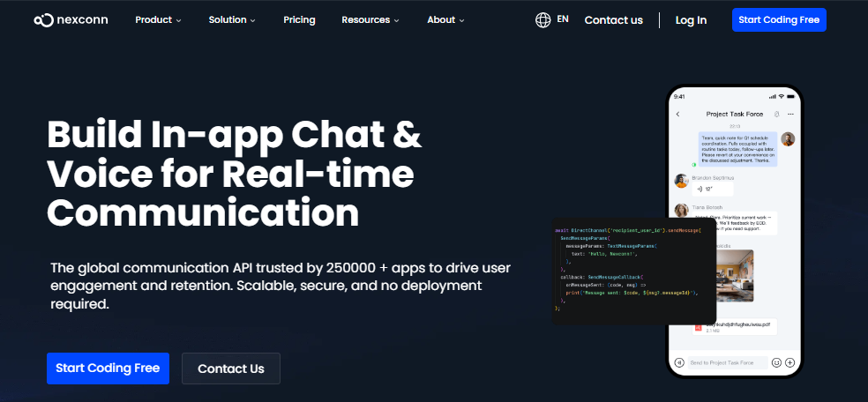Click Contact us in the top bar
The image size is (868, 402).
point(613,20)
